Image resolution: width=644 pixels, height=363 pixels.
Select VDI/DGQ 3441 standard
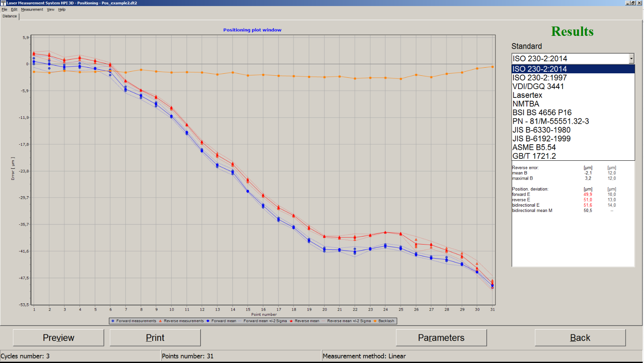[573, 86]
